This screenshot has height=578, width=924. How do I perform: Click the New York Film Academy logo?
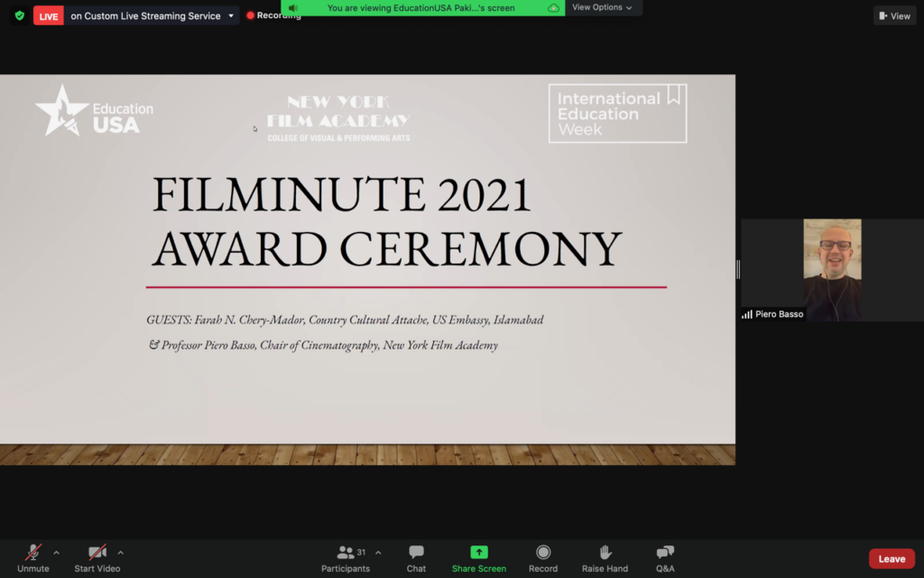tap(338, 118)
